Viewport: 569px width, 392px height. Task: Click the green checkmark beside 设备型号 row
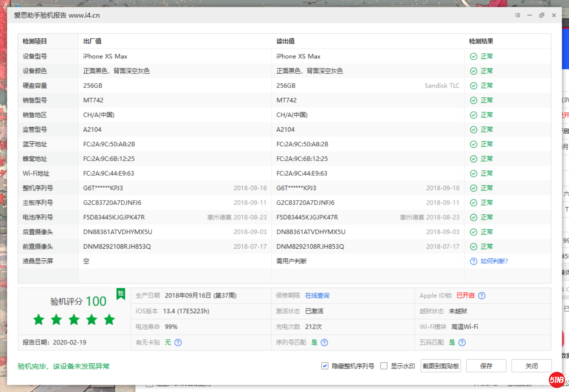(x=473, y=56)
